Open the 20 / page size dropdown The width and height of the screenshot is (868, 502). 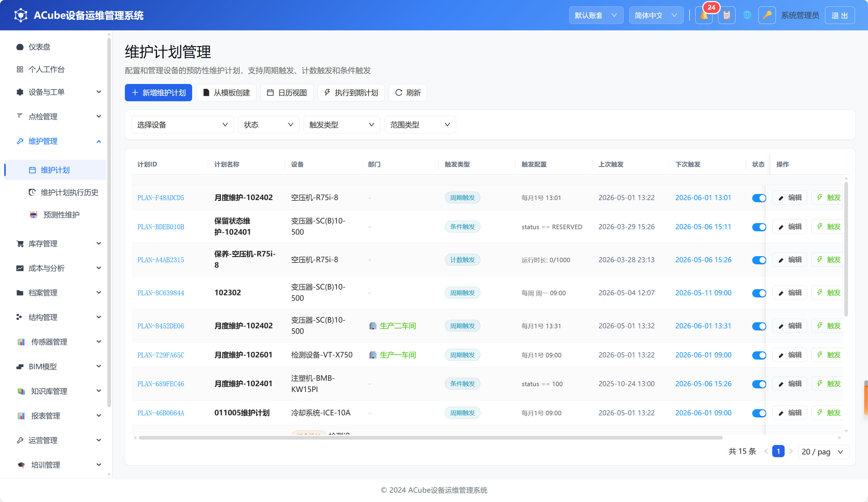[823, 452]
